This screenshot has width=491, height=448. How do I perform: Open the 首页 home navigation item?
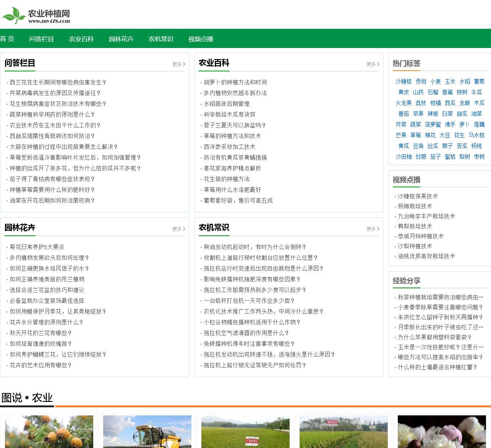(7, 39)
